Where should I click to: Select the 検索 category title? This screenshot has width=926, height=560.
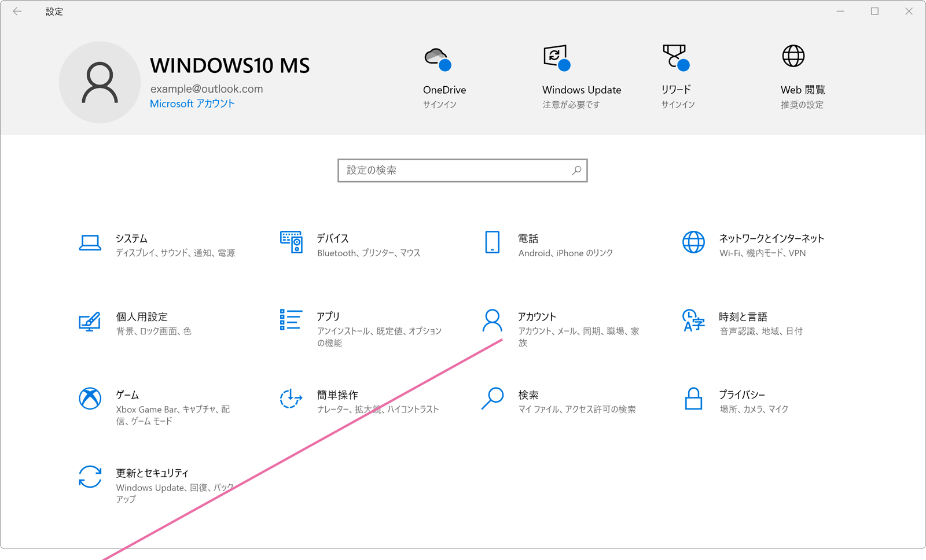pyautogui.click(x=528, y=395)
